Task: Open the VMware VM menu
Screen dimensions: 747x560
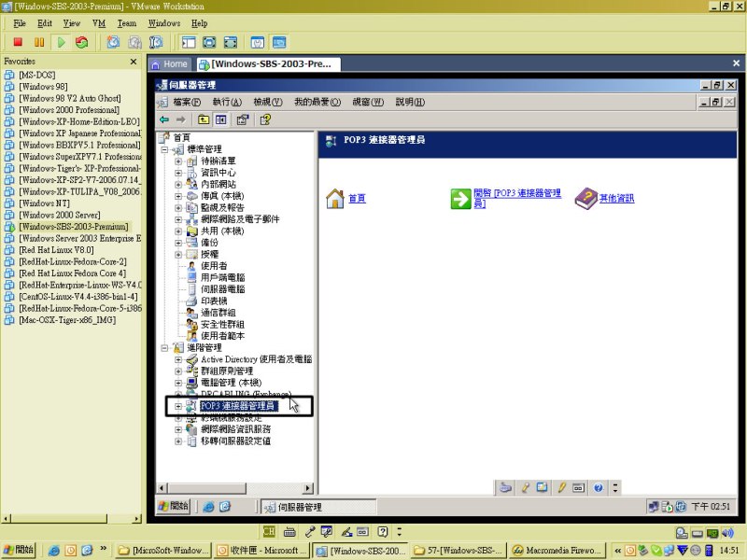Action: pyautogui.click(x=99, y=23)
